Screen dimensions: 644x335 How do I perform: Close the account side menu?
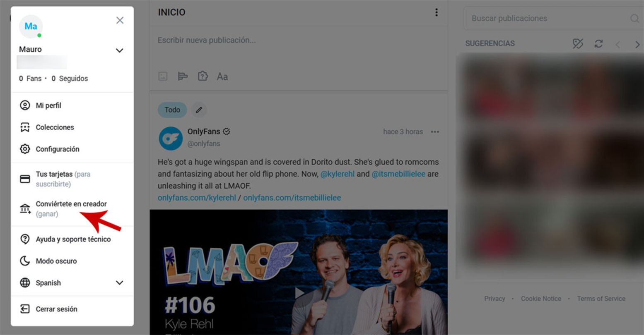[x=120, y=20]
